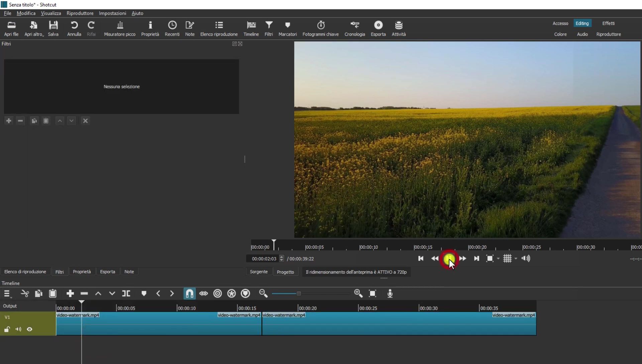Image resolution: width=642 pixels, height=364 pixels.
Task: Show Proprietà from the main toolbar
Action: (150, 29)
